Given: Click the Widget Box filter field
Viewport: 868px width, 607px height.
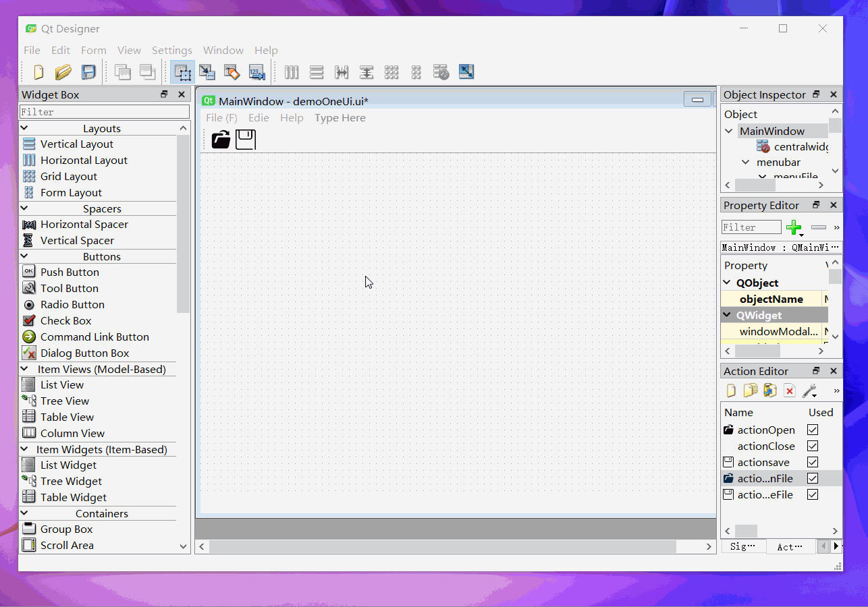Looking at the screenshot, I should pyautogui.click(x=105, y=112).
